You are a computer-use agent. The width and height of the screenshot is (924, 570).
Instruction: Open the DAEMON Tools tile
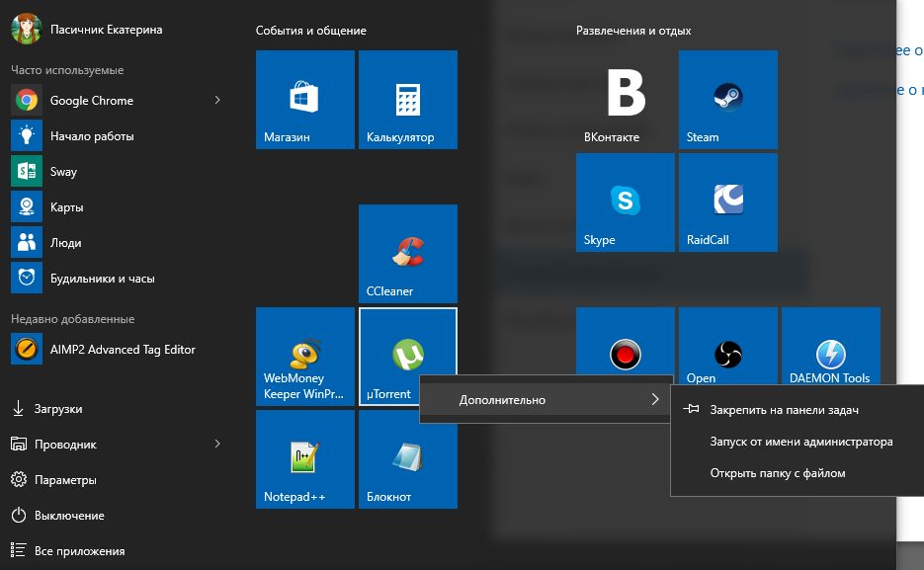(831, 346)
